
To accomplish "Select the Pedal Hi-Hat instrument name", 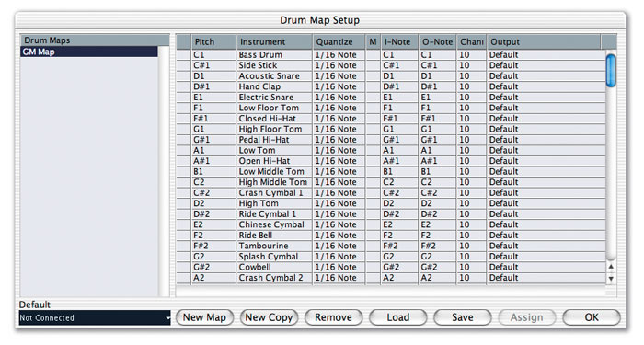I will pos(274,140).
